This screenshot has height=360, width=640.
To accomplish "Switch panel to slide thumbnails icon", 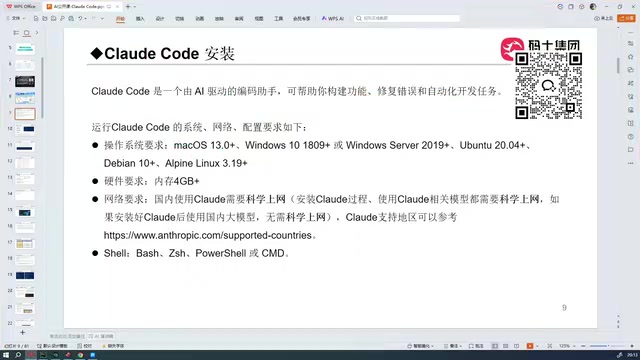I will [27, 33].
